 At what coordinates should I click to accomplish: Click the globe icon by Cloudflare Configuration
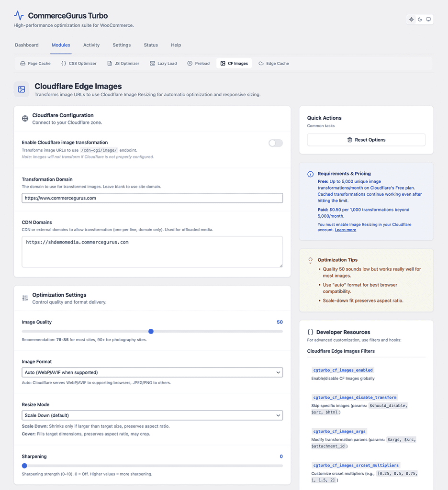click(x=25, y=119)
